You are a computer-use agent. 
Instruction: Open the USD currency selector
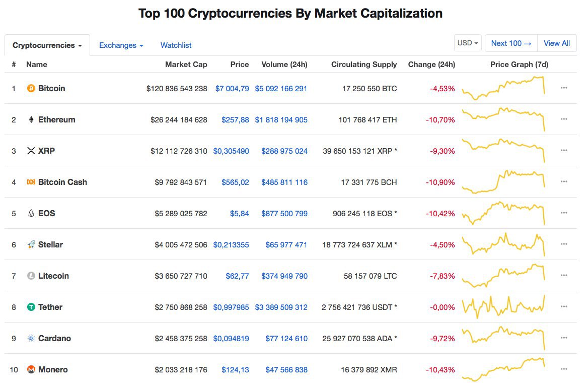pyautogui.click(x=468, y=43)
